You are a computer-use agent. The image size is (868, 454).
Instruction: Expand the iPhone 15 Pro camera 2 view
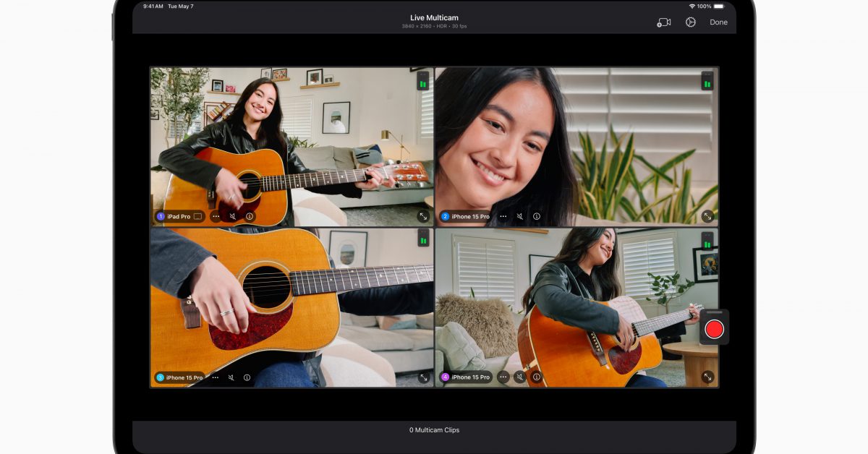[707, 216]
